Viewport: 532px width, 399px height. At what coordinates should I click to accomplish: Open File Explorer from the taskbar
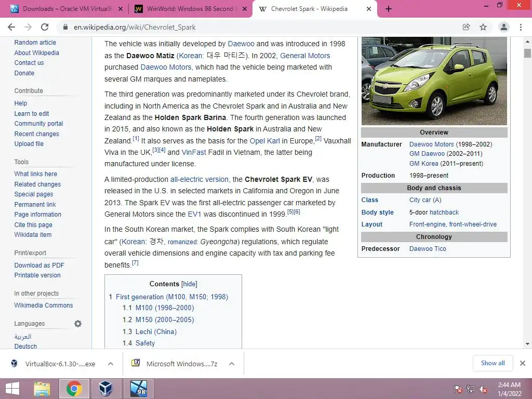click(42, 389)
